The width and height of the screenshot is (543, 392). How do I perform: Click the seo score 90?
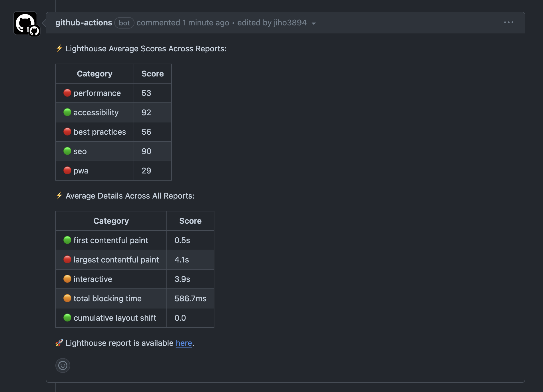coord(146,151)
